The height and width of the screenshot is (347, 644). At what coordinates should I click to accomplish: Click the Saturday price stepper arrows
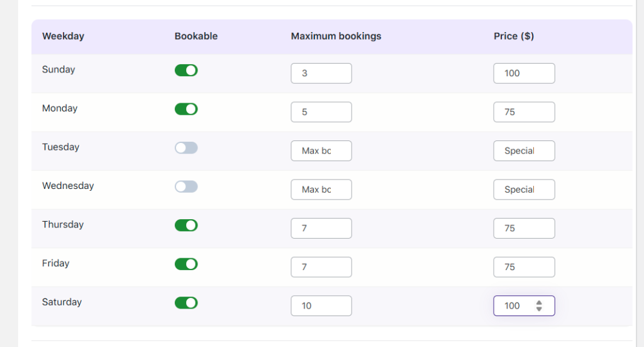pyautogui.click(x=539, y=306)
